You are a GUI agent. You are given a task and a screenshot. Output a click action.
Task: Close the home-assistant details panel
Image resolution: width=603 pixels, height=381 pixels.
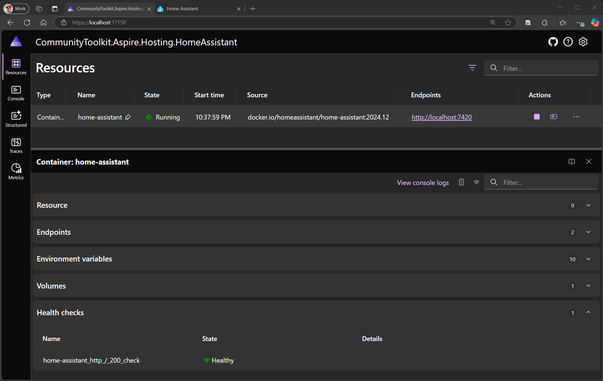(x=588, y=161)
